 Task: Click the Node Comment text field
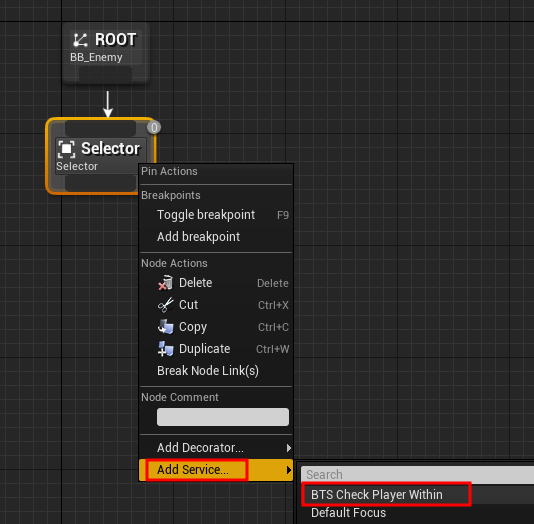pos(223,417)
